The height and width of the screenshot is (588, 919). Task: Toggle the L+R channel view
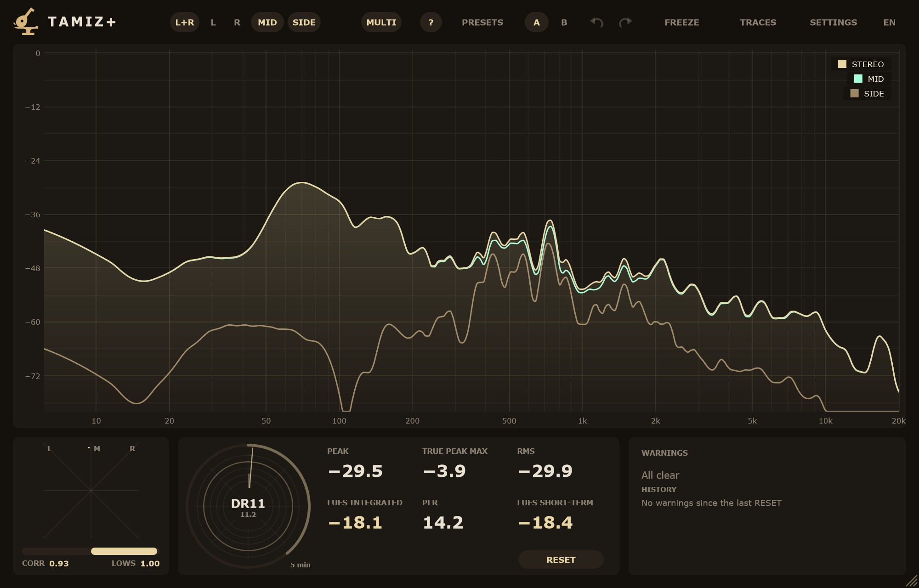[x=185, y=22]
